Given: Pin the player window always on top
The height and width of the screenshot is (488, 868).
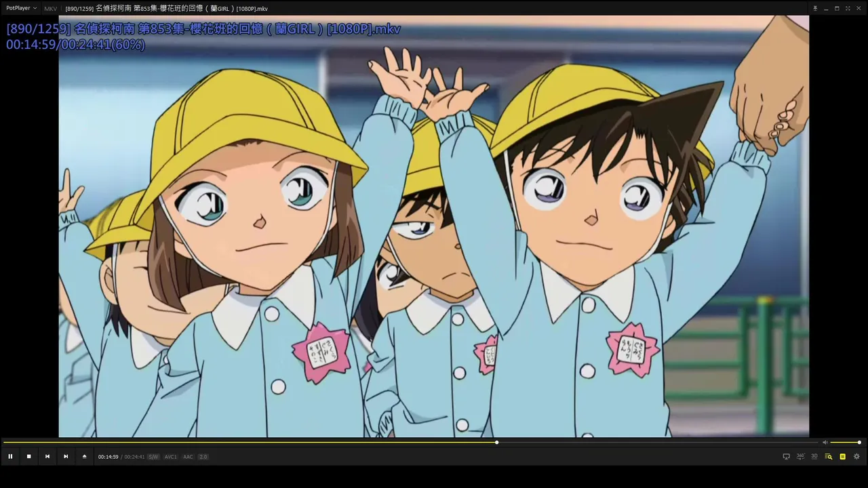Looking at the screenshot, I should pyautogui.click(x=815, y=8).
